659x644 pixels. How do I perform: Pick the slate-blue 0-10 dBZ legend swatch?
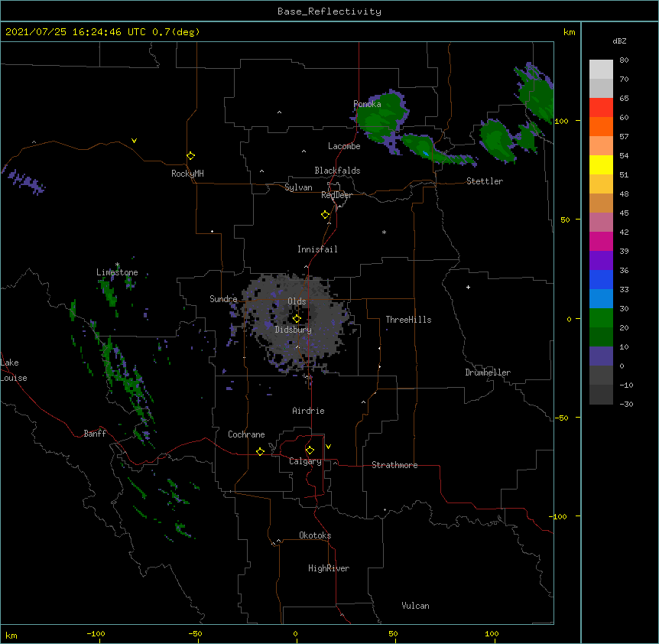[x=601, y=356]
